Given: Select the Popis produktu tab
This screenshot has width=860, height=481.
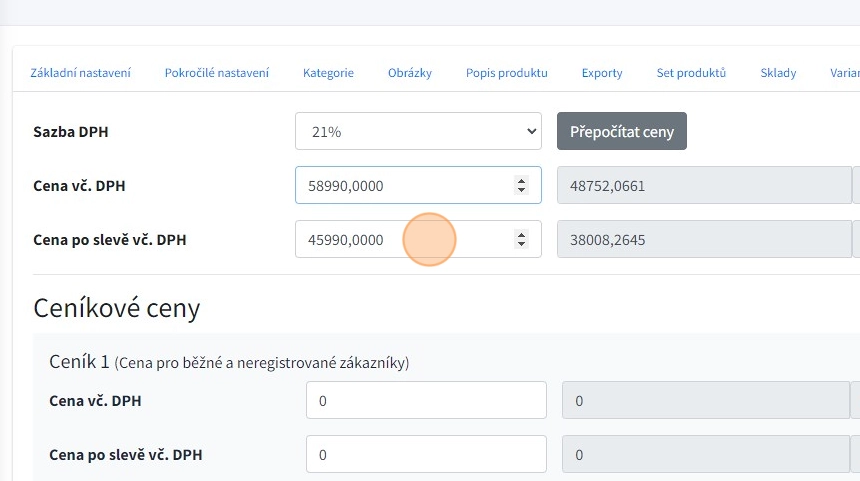Looking at the screenshot, I should 506,73.
